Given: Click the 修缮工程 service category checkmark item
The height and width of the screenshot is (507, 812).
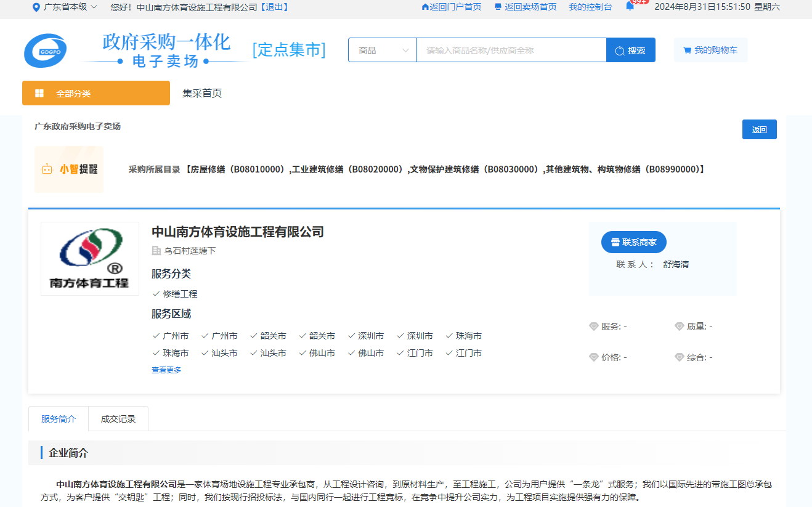Looking at the screenshot, I should [175, 294].
